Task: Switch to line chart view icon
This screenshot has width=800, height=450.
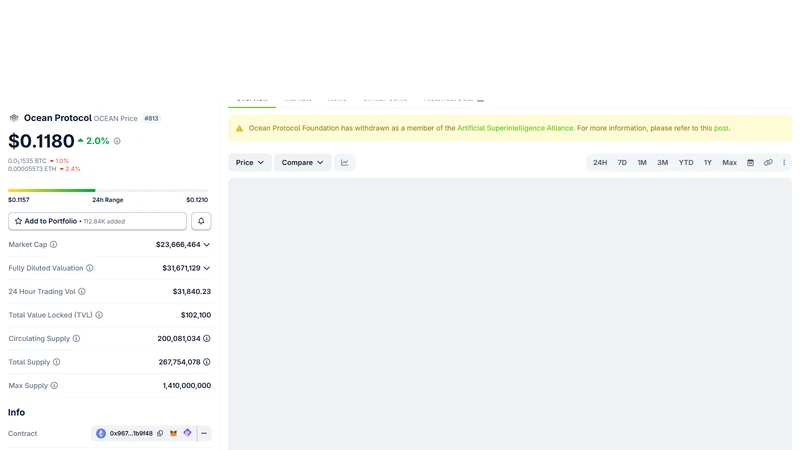Action: tap(345, 162)
